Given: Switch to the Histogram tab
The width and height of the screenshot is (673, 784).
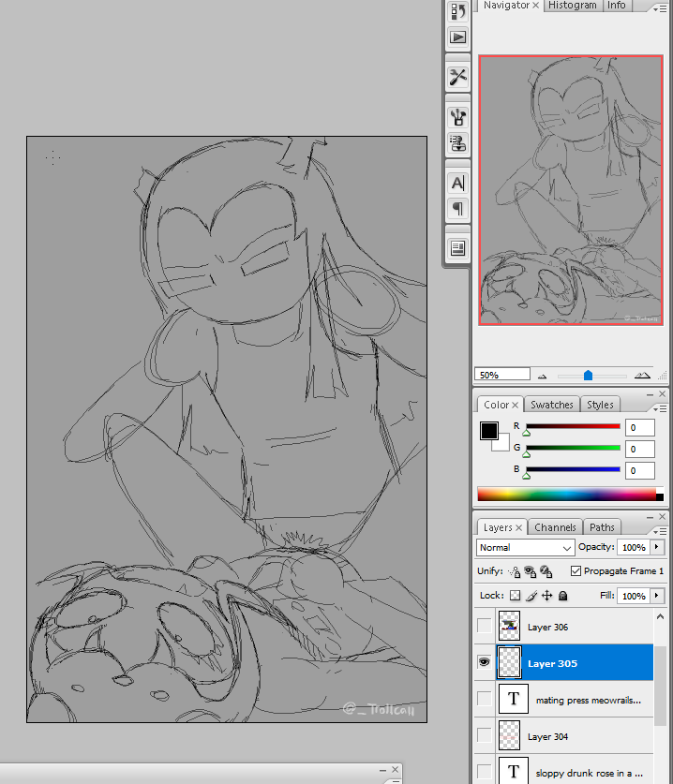Looking at the screenshot, I should 573,5.
